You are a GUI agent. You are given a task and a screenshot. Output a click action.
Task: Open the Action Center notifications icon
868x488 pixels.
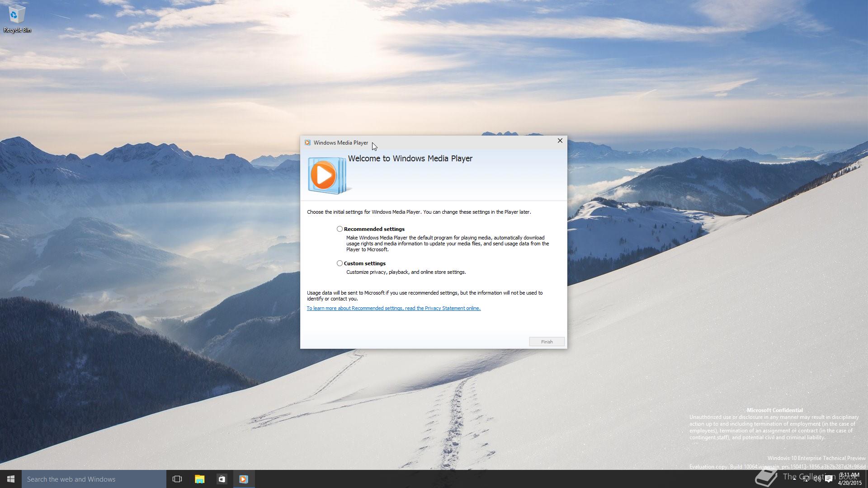coord(829,479)
